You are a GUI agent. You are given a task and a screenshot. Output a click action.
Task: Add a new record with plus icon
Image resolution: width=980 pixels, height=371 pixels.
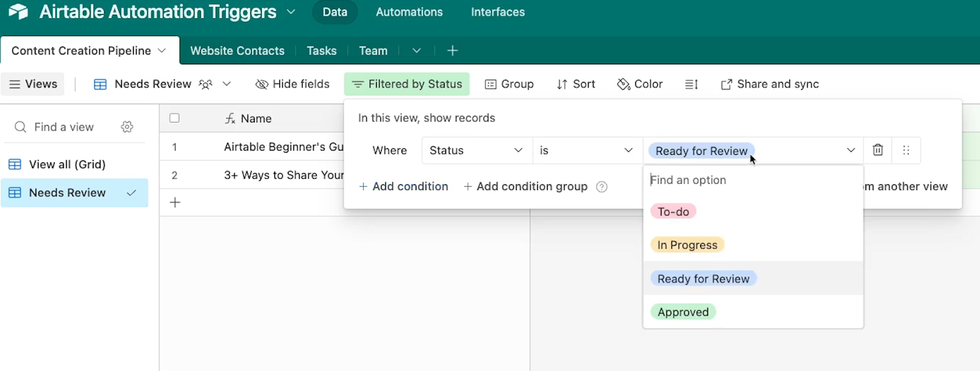[175, 203]
